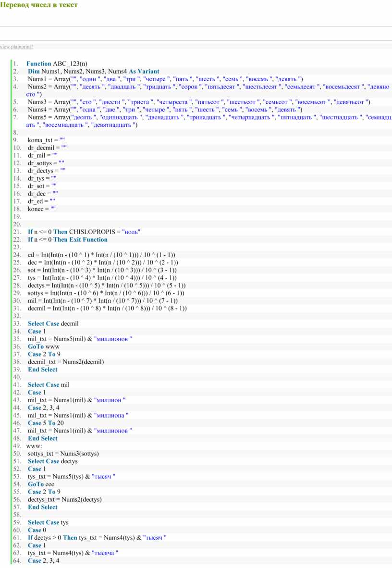Click line 'dr_tys = ""'
Viewport: 392px width, 568px height.
[x=42, y=178]
